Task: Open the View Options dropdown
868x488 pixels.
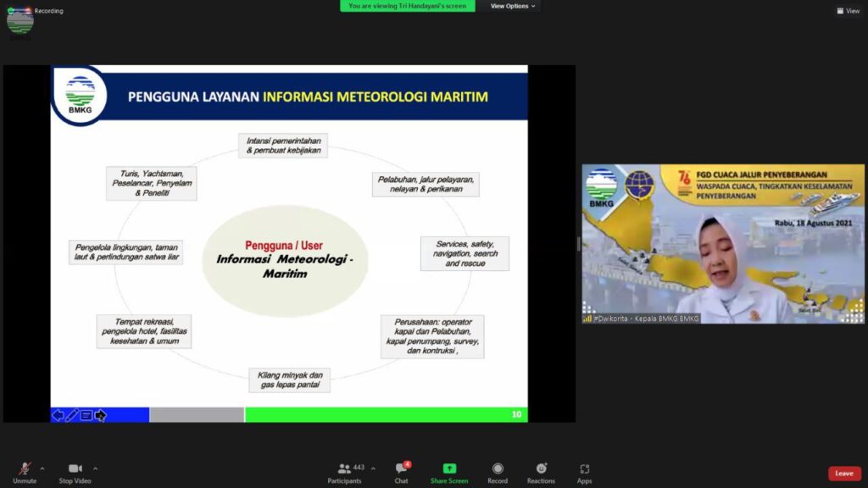Action: click(x=514, y=6)
